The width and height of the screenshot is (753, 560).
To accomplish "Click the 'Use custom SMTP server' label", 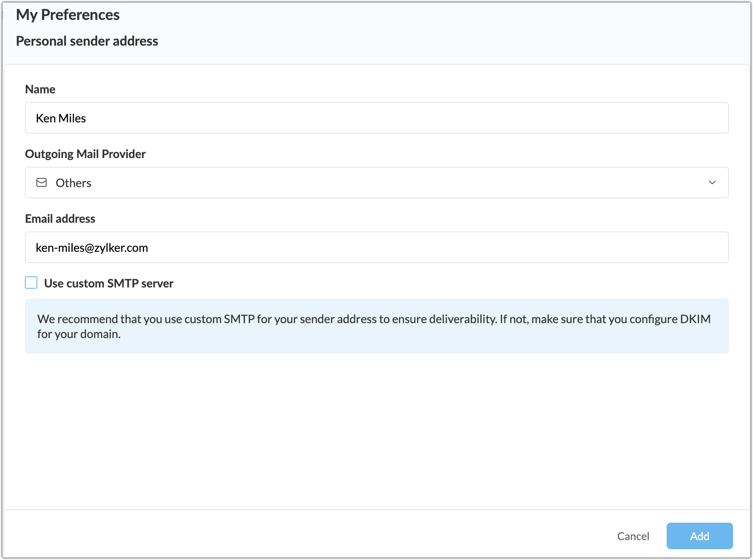I will [x=109, y=283].
